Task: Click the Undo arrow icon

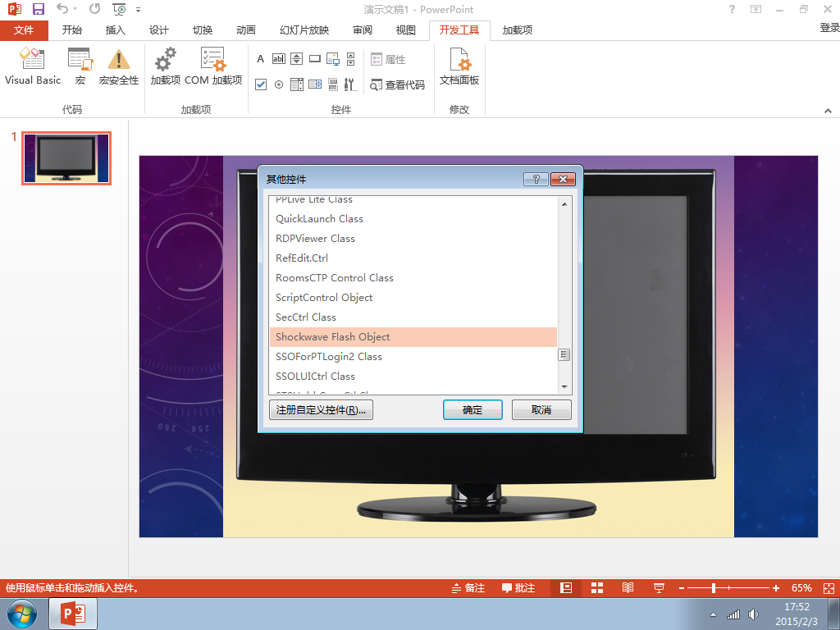Action: [x=62, y=9]
